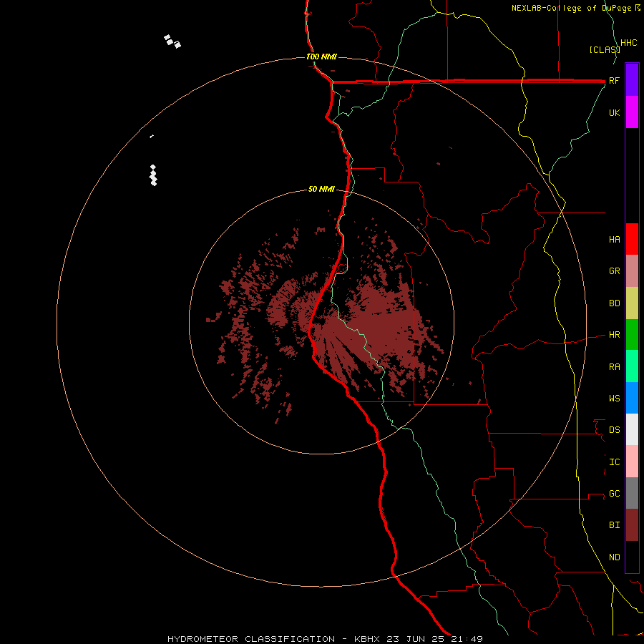Select the red HA legend swatch
This screenshot has width=644, height=644.
632,239
